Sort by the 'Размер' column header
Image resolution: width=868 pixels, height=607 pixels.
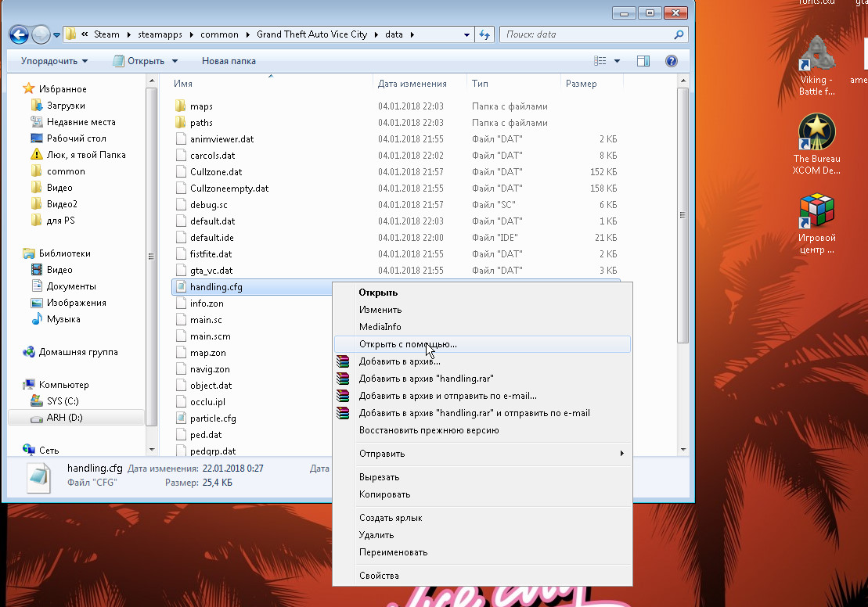pyautogui.click(x=582, y=84)
